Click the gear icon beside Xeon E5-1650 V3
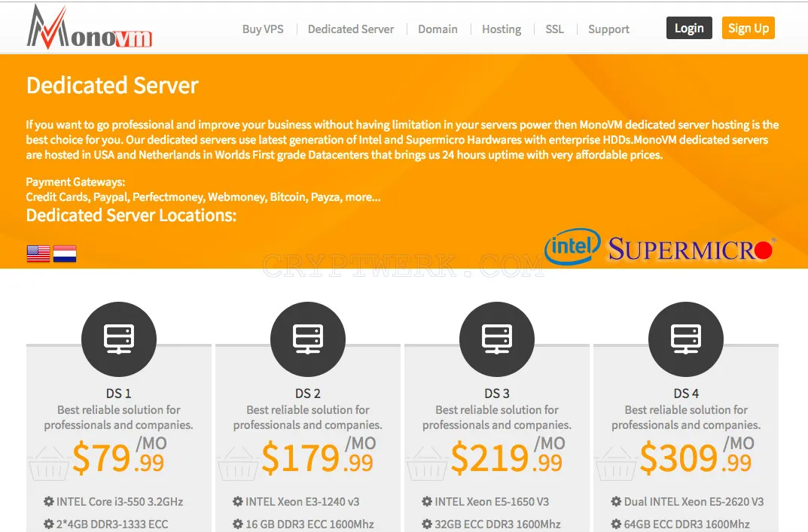This screenshot has height=532, width=808. tap(427, 501)
